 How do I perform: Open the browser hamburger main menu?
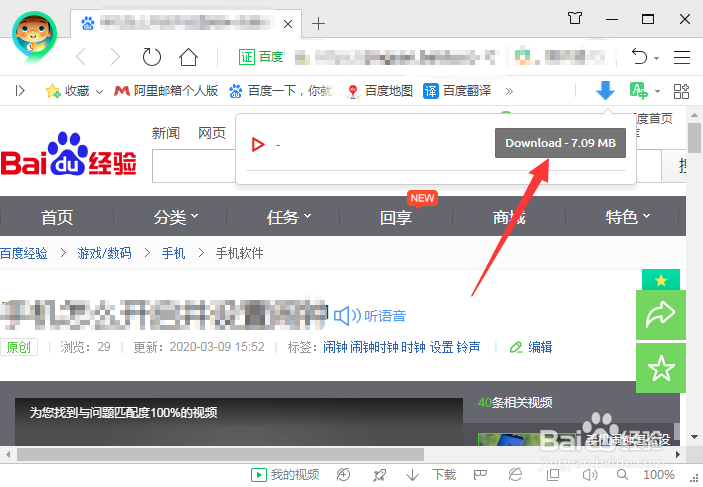pyautogui.click(x=681, y=57)
